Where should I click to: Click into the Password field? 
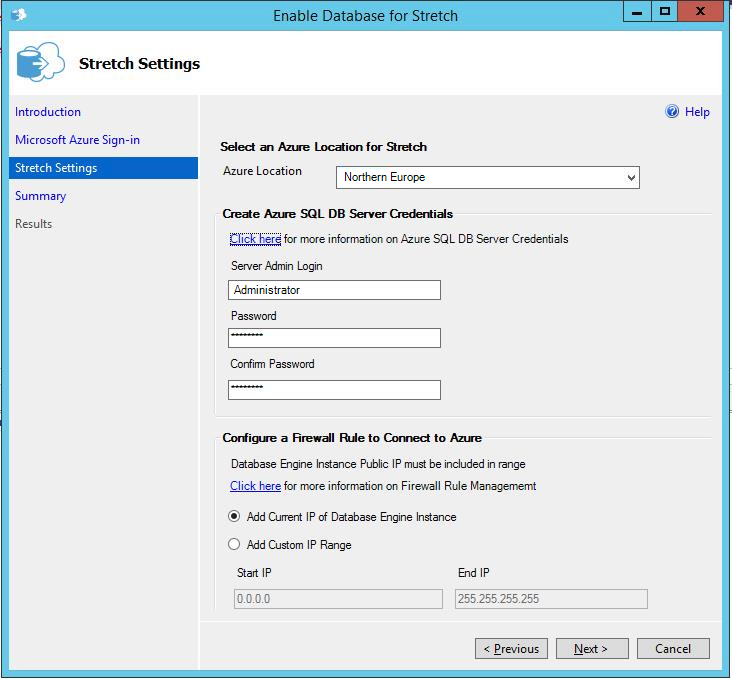[334, 338]
